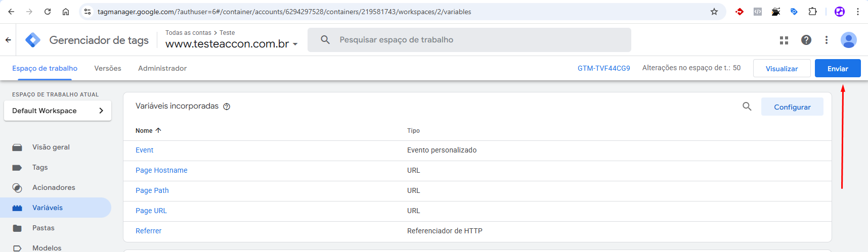
Task: Open the help question mark icon
Action: (806, 40)
